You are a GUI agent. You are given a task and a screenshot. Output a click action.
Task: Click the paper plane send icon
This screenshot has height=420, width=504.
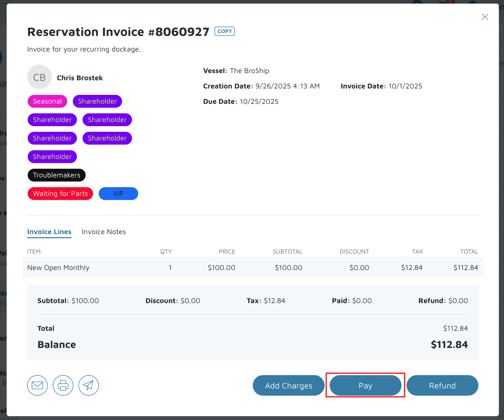click(89, 385)
